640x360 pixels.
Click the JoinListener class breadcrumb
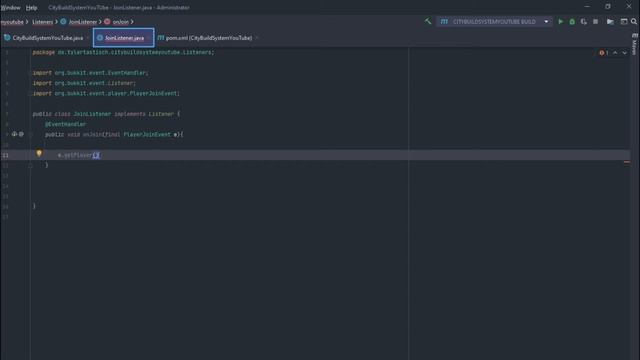click(82, 22)
